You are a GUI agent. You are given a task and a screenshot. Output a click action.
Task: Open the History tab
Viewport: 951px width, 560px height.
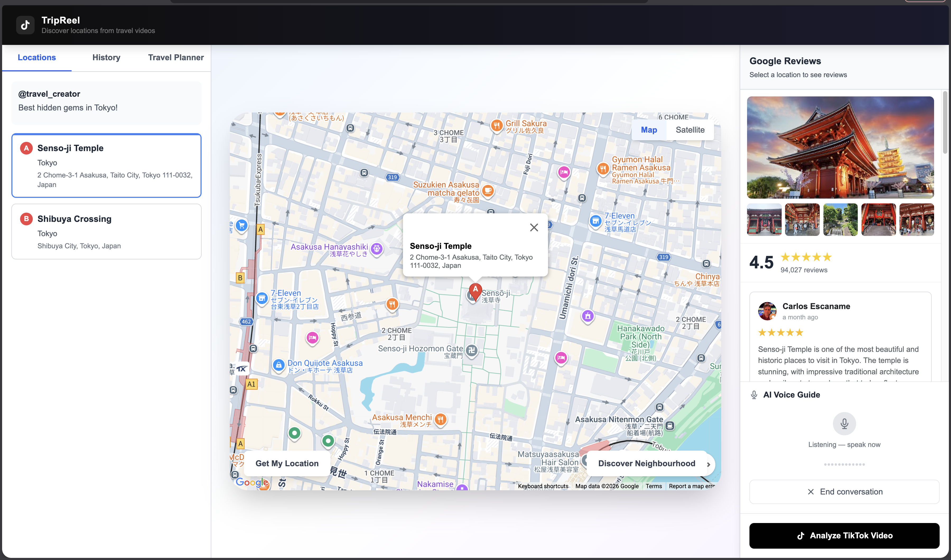[106, 57]
